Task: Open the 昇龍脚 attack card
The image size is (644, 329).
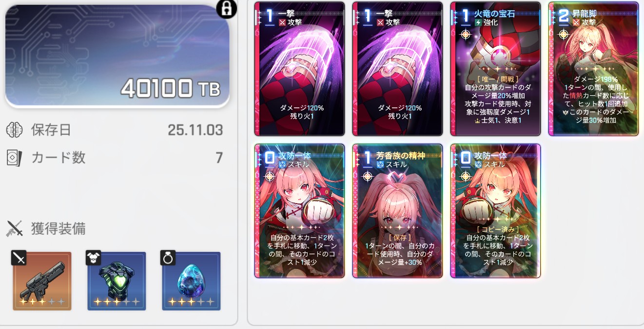Action: [x=593, y=69]
